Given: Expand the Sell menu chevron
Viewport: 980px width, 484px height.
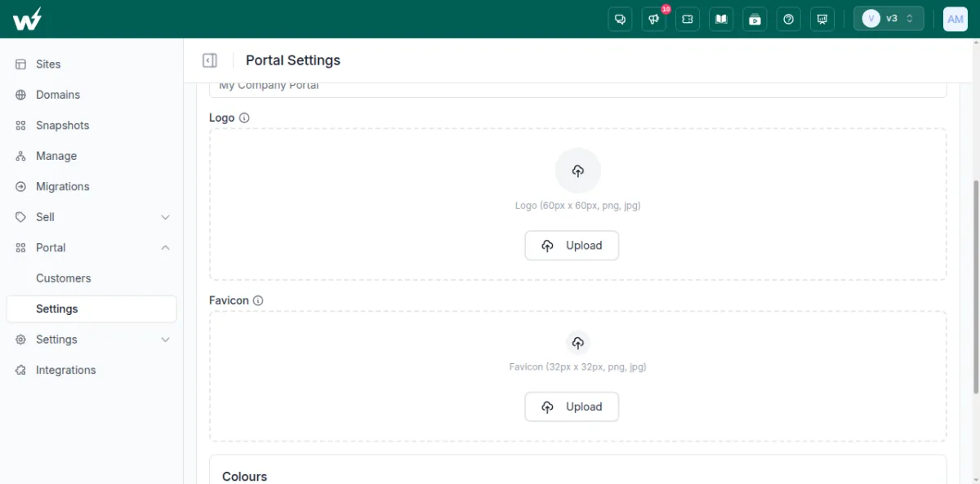Looking at the screenshot, I should [x=166, y=217].
